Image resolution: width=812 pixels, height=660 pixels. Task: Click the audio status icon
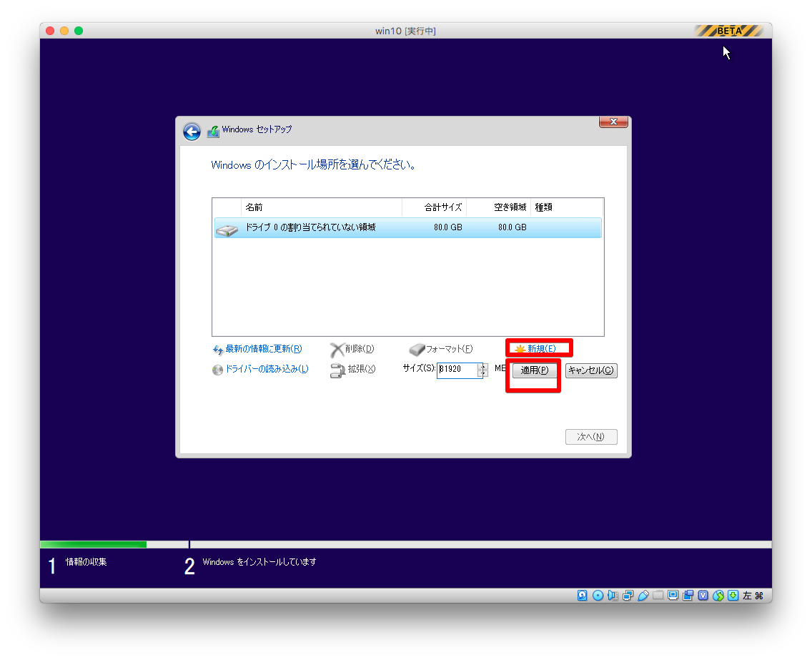[x=613, y=596]
